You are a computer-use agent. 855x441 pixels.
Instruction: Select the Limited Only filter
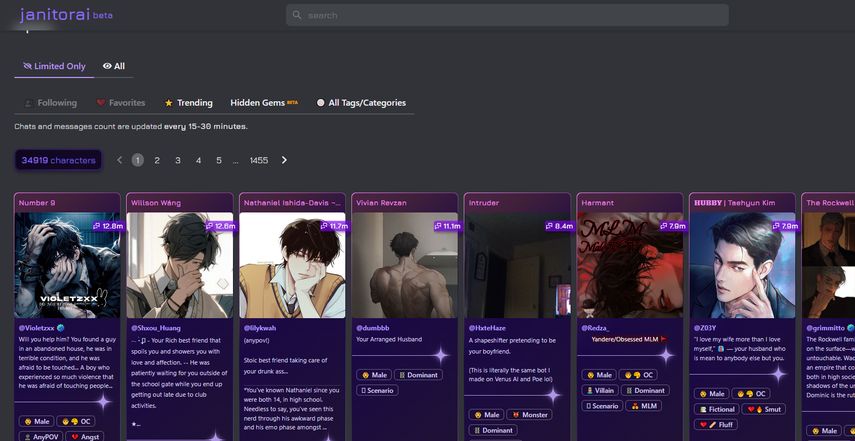[x=54, y=66]
